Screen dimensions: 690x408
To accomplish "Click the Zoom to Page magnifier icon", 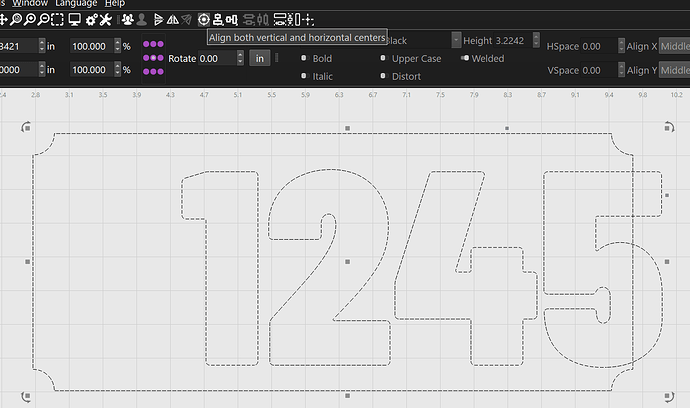I will pos(16,19).
